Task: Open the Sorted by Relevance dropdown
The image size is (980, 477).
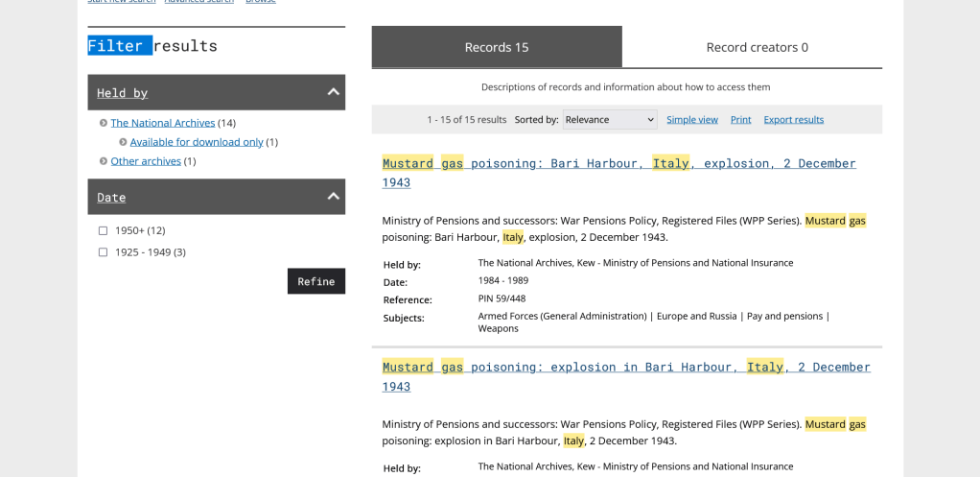Action: 610,120
